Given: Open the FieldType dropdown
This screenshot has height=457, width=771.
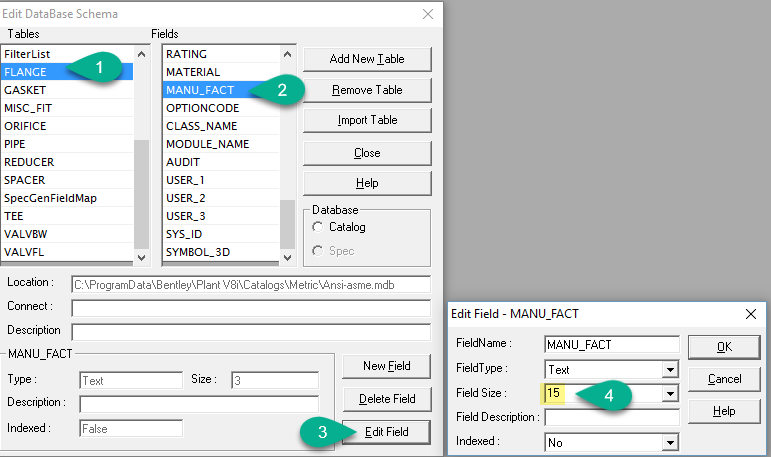Looking at the screenshot, I should click(x=670, y=369).
